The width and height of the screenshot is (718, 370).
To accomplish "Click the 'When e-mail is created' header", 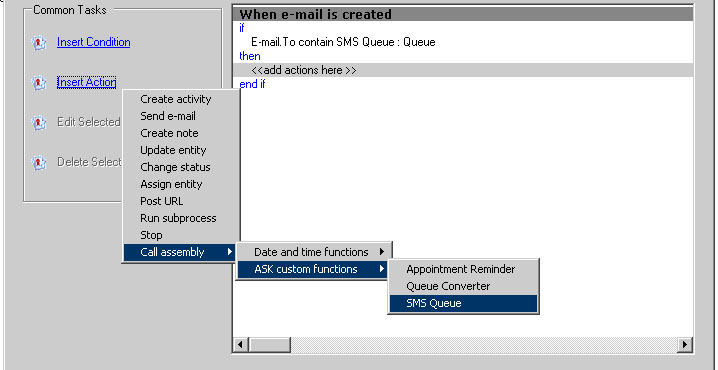I will pos(463,14).
